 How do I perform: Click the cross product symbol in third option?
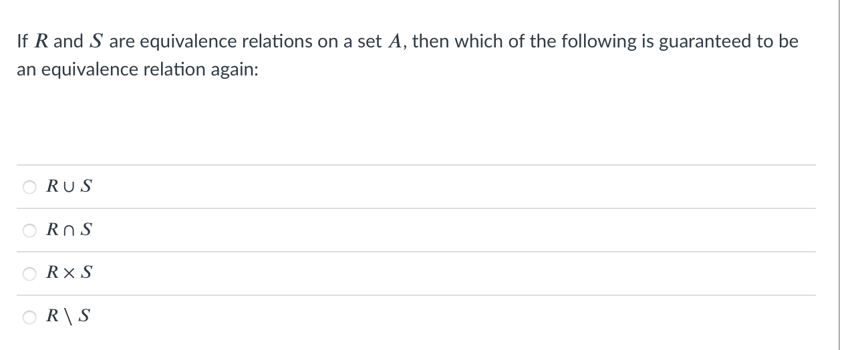[68, 274]
